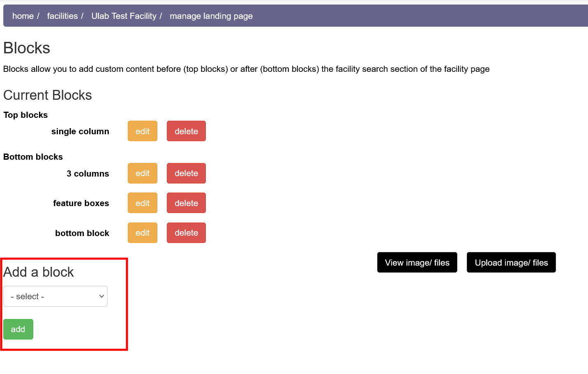Click the manage landing page breadcrumb
This screenshot has width=588, height=374.
click(211, 16)
